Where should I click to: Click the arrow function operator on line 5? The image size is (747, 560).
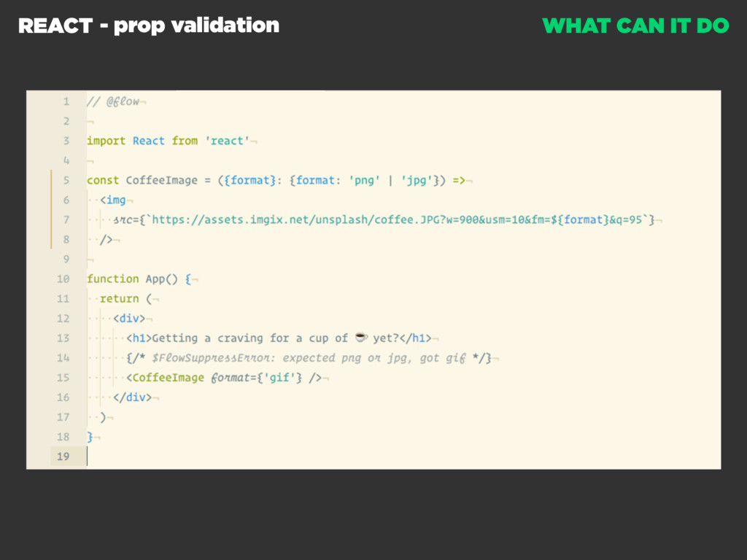[459, 181]
